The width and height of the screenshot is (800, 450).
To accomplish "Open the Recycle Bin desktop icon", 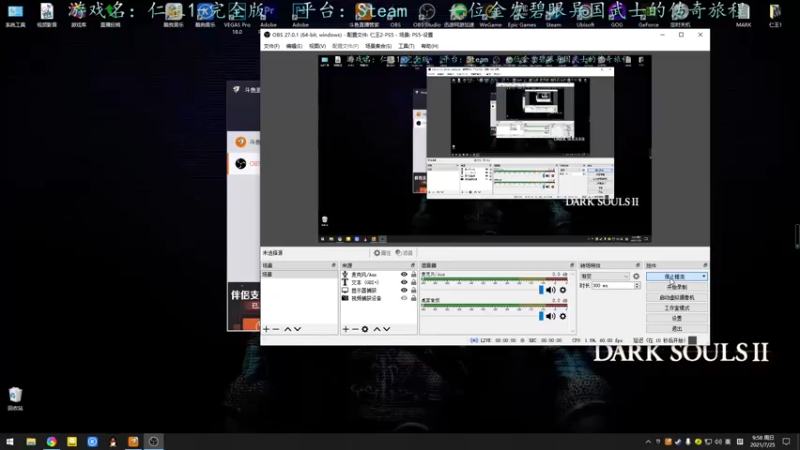I will (15, 398).
